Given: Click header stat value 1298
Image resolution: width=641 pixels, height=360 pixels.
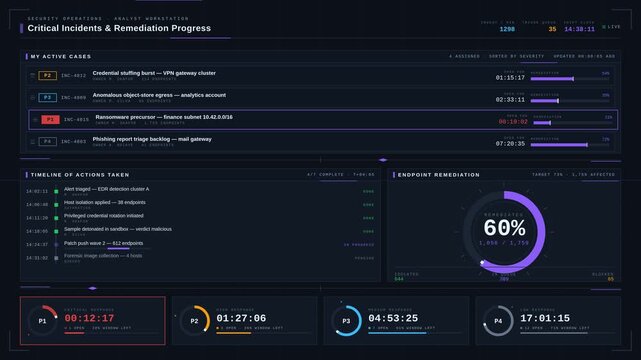Looking at the screenshot, I should tap(507, 29).
